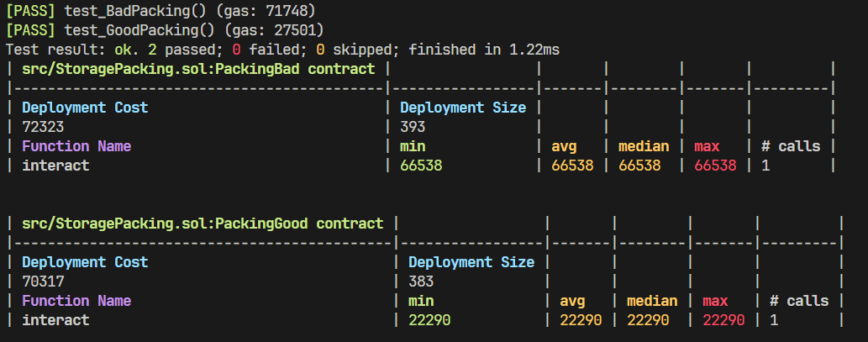Click the red max value 66538

click(715, 166)
